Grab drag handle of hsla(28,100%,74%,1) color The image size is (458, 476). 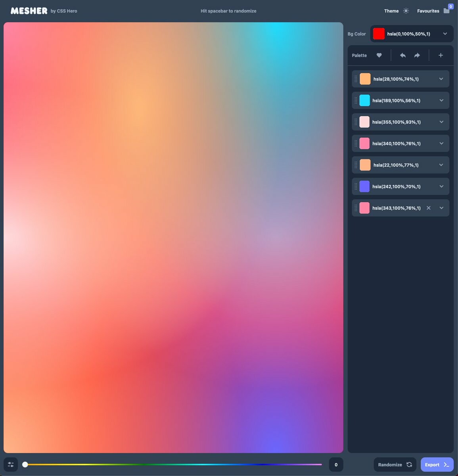356,79
